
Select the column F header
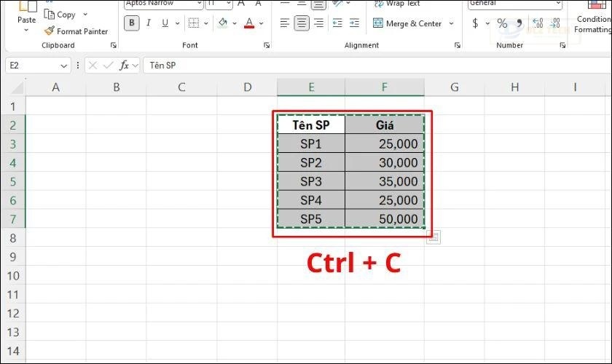tap(384, 87)
